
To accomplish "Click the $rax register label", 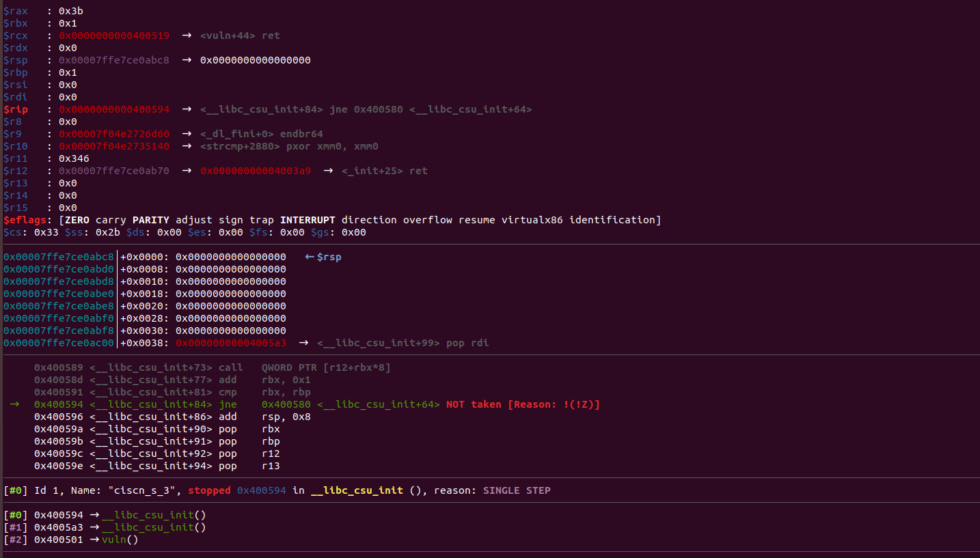I will 16,11.
